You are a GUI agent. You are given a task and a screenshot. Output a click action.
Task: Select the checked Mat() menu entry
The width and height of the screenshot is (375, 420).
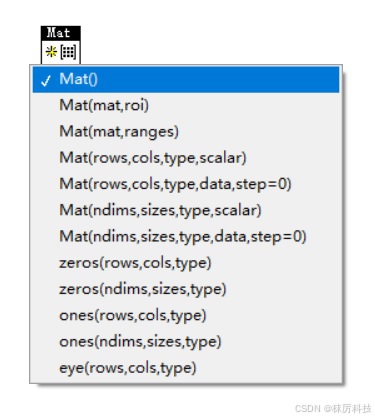tap(186, 79)
